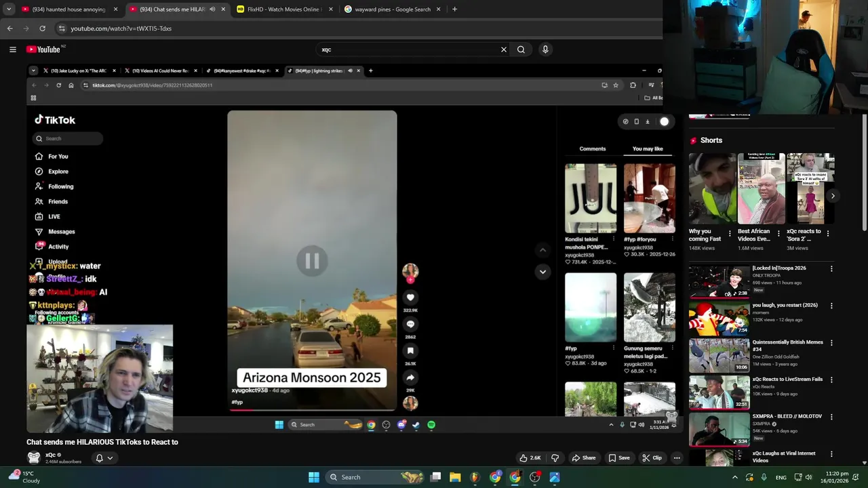Show hidden system tray icons chevron

pyautogui.click(x=735, y=477)
